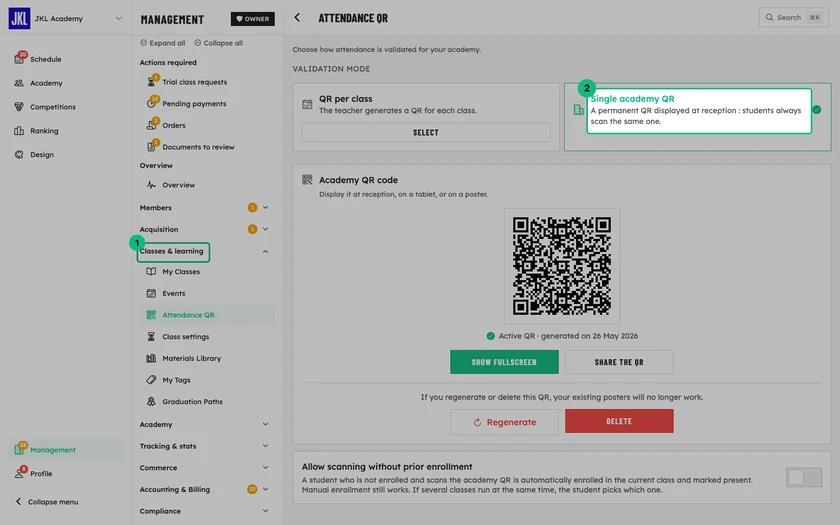The image size is (840, 525).
Task: Expand the Accounting & Billing chevron
Action: point(265,489)
